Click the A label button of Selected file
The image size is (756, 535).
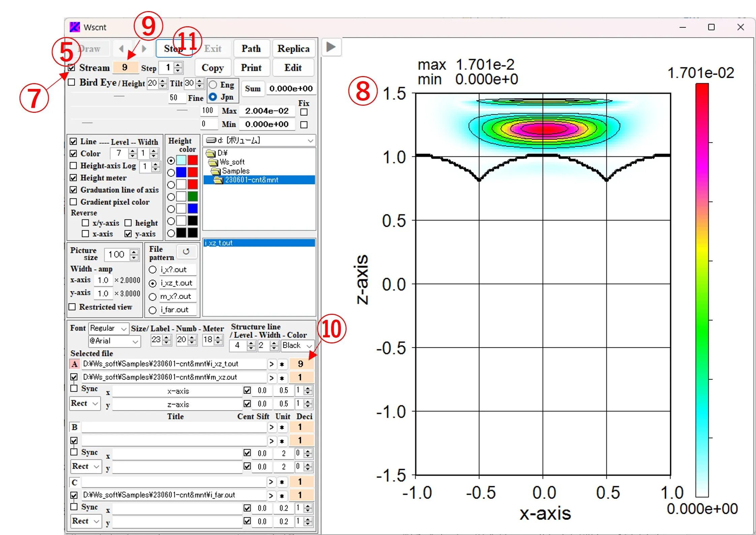click(x=74, y=364)
